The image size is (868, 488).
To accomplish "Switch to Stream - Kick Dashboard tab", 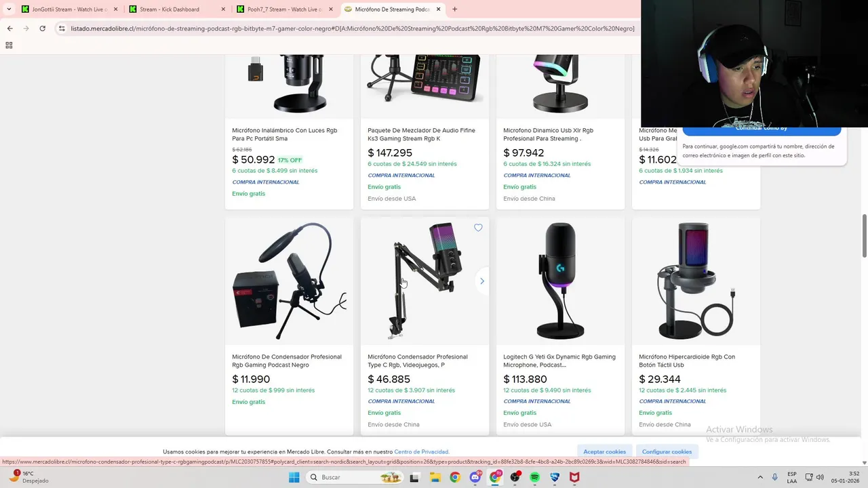I will point(176,9).
